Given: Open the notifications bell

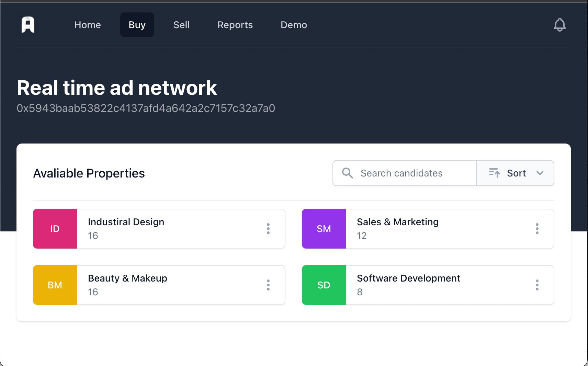Looking at the screenshot, I should tap(559, 25).
